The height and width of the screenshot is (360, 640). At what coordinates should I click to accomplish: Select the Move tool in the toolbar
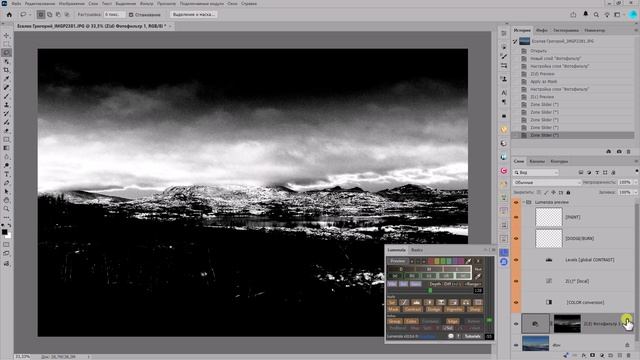pyautogui.click(x=6, y=36)
